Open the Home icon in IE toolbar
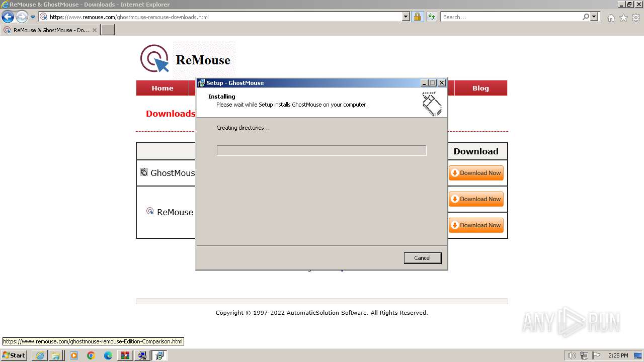Image resolution: width=644 pixels, height=362 pixels. click(611, 18)
